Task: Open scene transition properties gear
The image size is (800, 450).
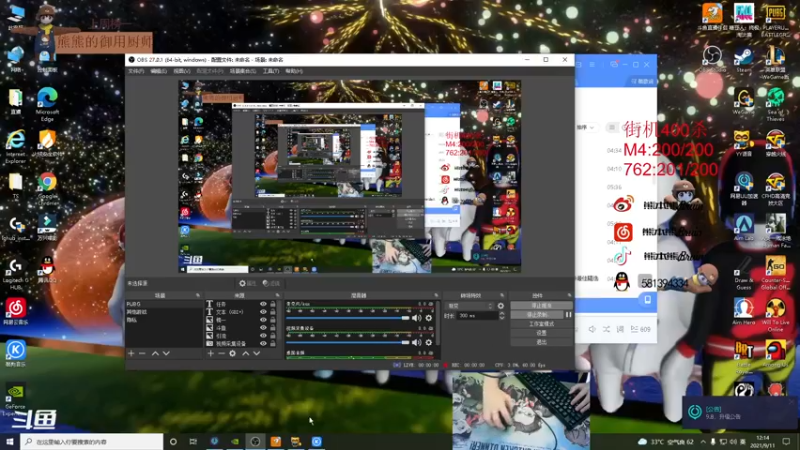Action: pos(501,306)
